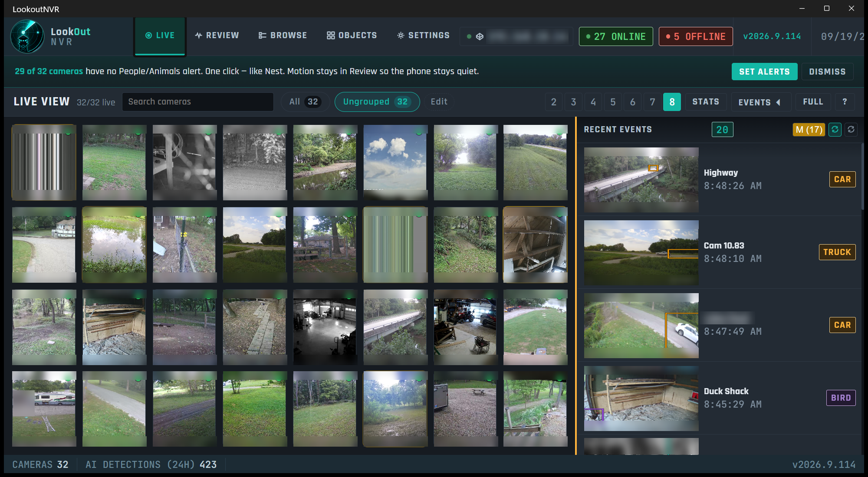Dismiss the alerts banner
This screenshot has height=477, width=868.
tap(827, 72)
